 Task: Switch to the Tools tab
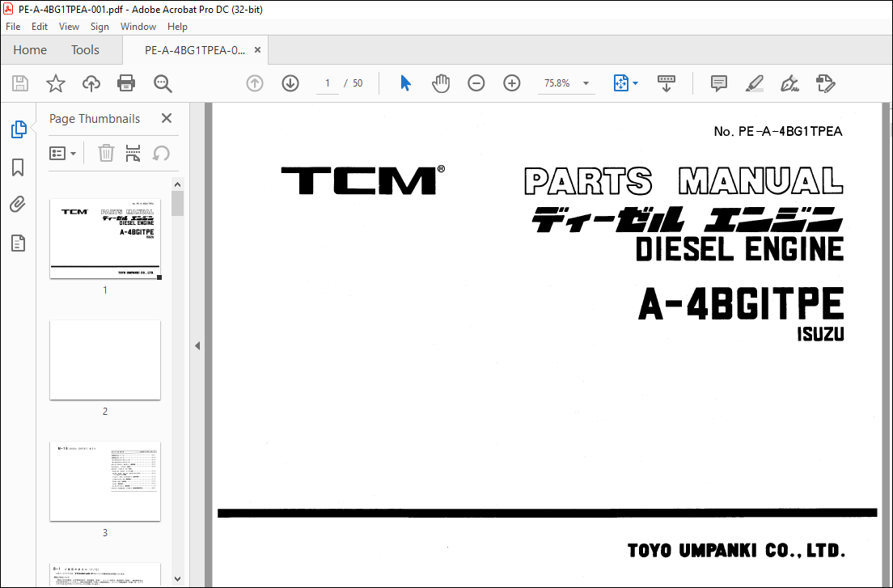[85, 50]
